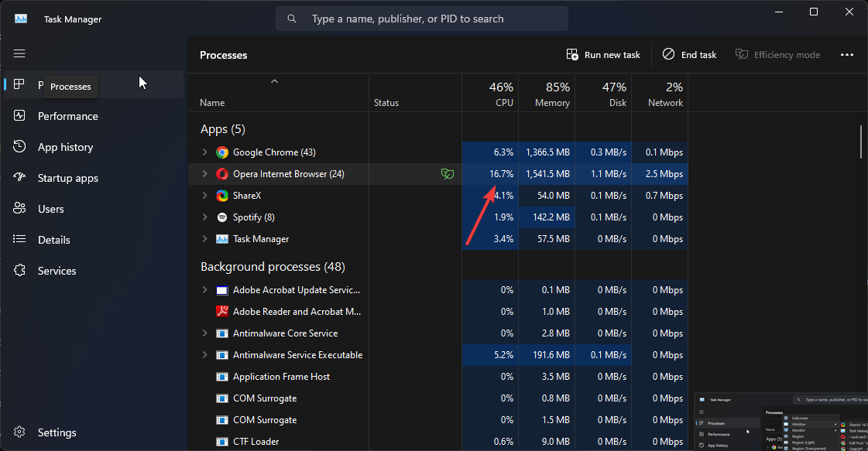Viewport: 868px width, 451px height.
Task: Click the Spotify app icon
Action: [x=222, y=217]
